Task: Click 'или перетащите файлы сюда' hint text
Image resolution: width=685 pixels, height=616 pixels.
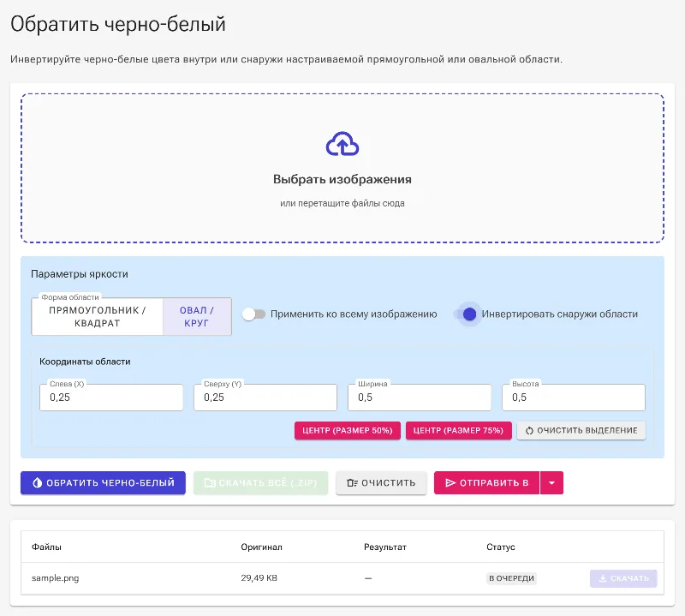Action: point(342,203)
